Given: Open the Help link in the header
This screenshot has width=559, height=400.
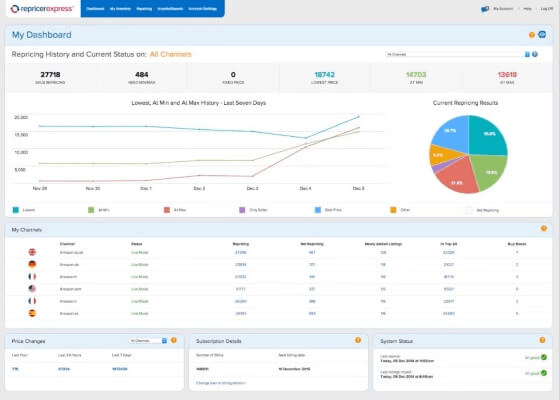Looking at the screenshot, I should [x=528, y=9].
